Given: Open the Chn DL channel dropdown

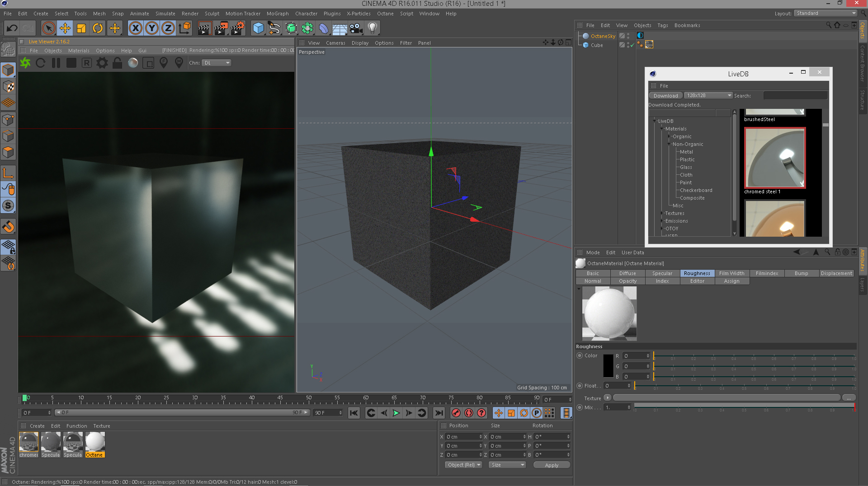Looking at the screenshot, I should pyautogui.click(x=217, y=63).
